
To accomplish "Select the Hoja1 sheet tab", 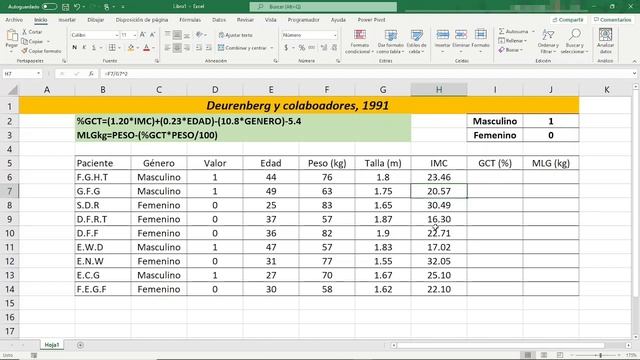I will (x=51, y=345).
